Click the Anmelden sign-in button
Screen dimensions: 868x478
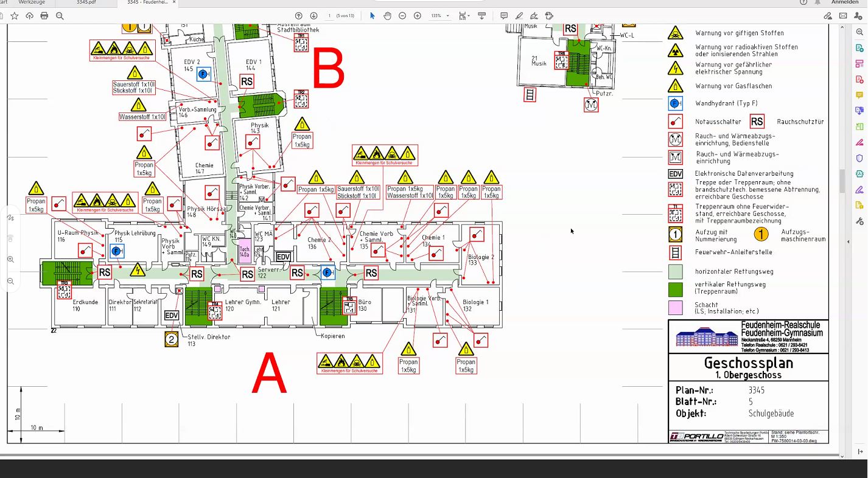pos(845,3)
